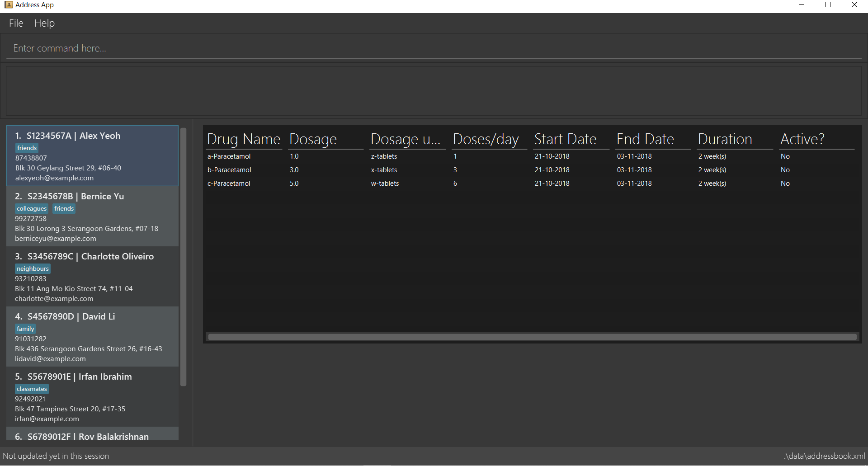The image size is (868, 466).
Task: Click x-tablets dosage unit cell
Action: tap(384, 170)
